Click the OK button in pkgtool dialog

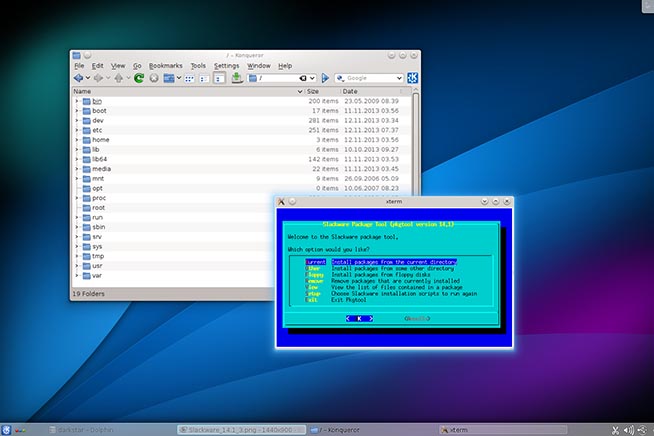pos(360,319)
